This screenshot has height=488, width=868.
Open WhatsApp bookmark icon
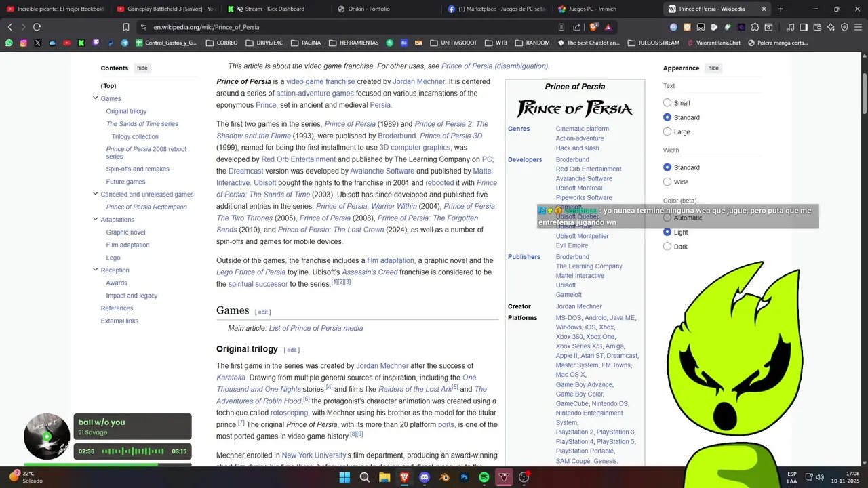(9, 43)
